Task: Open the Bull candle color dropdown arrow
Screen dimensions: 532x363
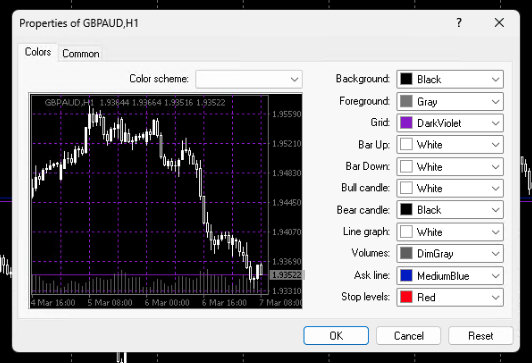Action: (495, 188)
